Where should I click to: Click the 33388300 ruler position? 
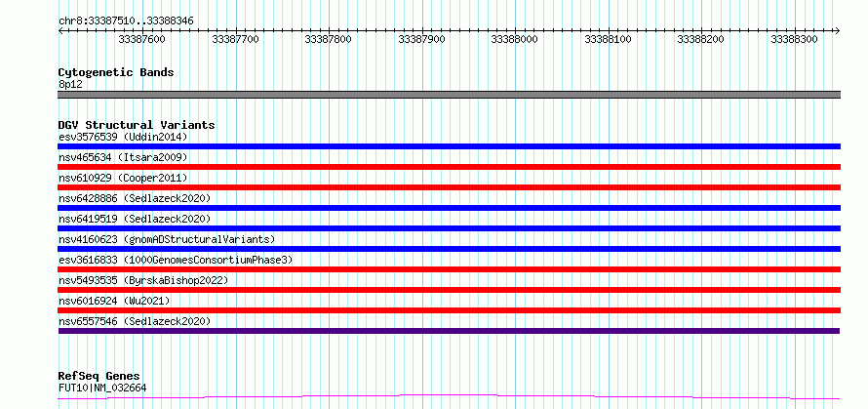coord(795,39)
